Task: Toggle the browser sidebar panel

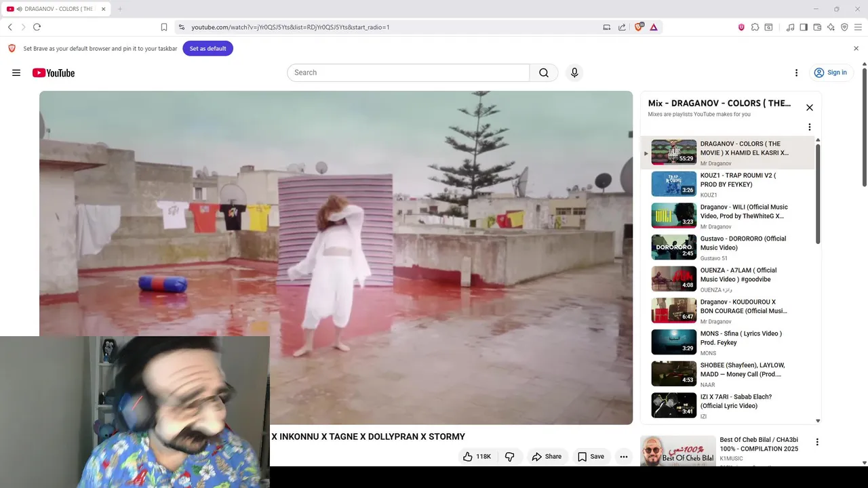Action: click(x=804, y=27)
